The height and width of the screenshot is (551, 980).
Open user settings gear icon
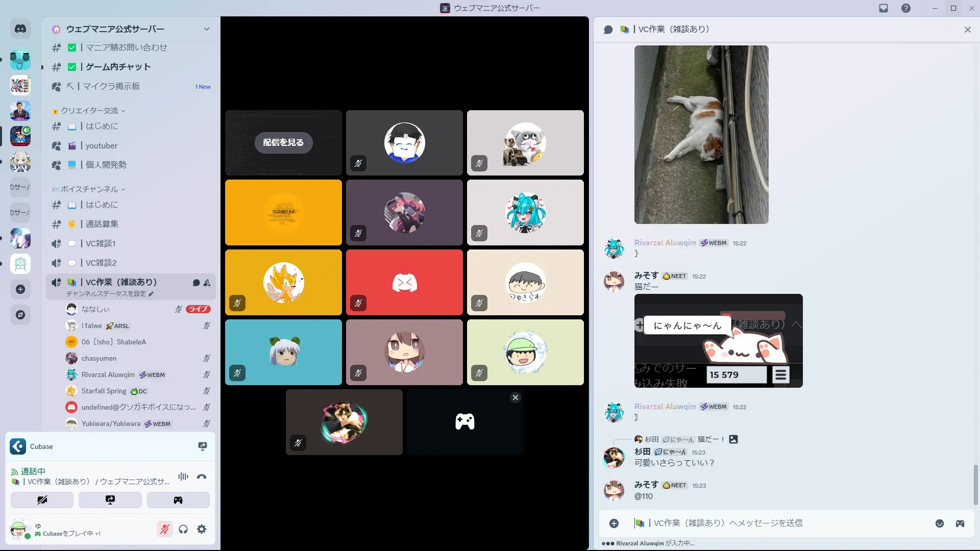[202, 529]
